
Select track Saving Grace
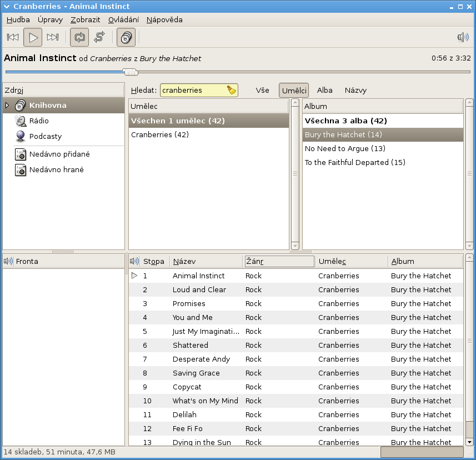point(296,373)
